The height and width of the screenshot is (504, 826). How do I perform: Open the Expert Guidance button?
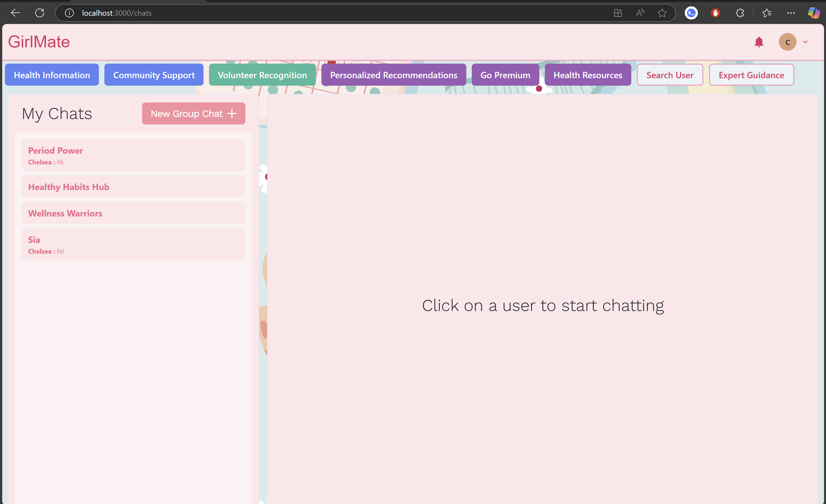(751, 75)
